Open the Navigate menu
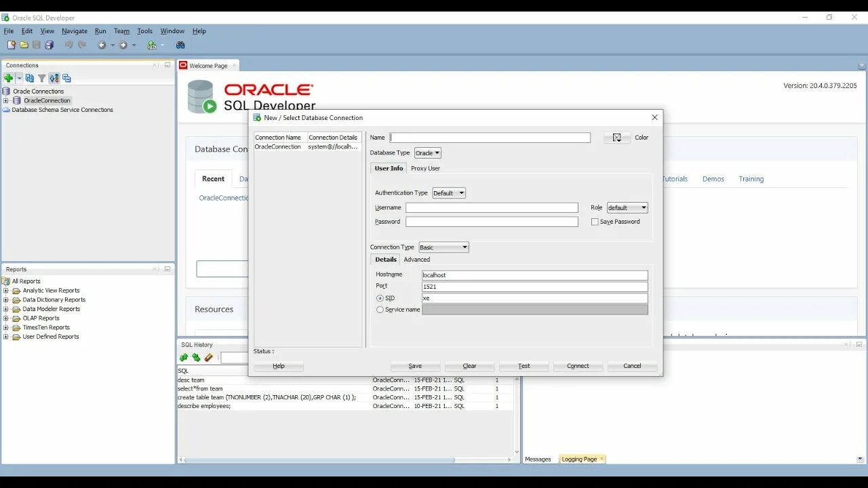This screenshot has width=868, height=488. [x=75, y=31]
